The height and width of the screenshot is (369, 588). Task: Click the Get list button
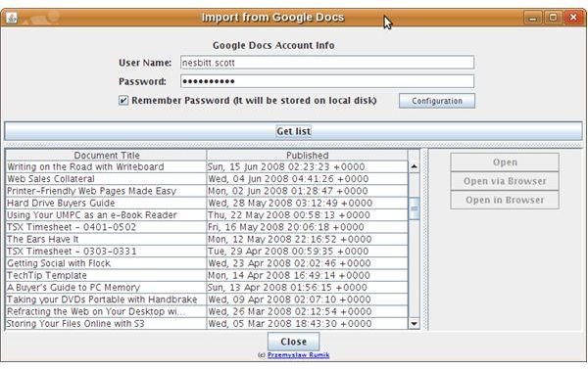point(293,131)
